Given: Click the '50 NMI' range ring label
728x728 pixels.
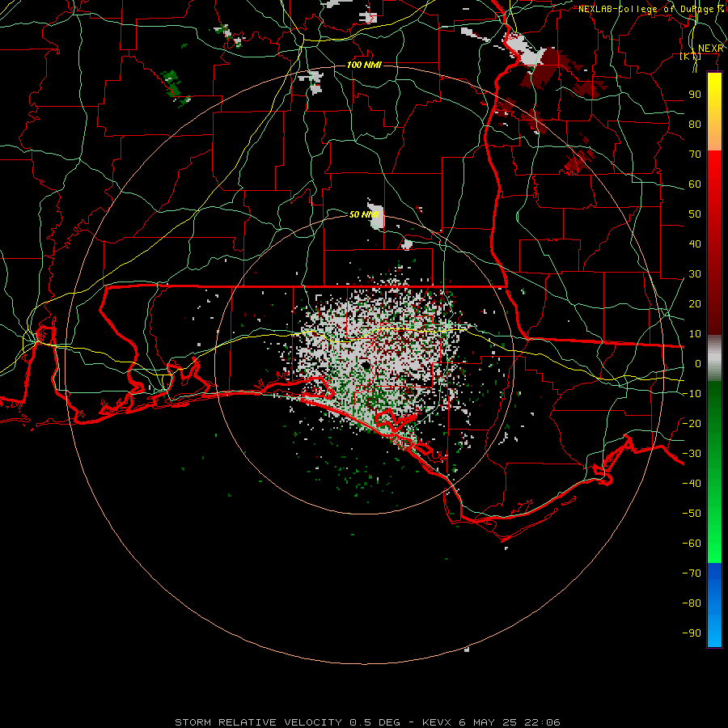Looking at the screenshot, I should (x=364, y=214).
